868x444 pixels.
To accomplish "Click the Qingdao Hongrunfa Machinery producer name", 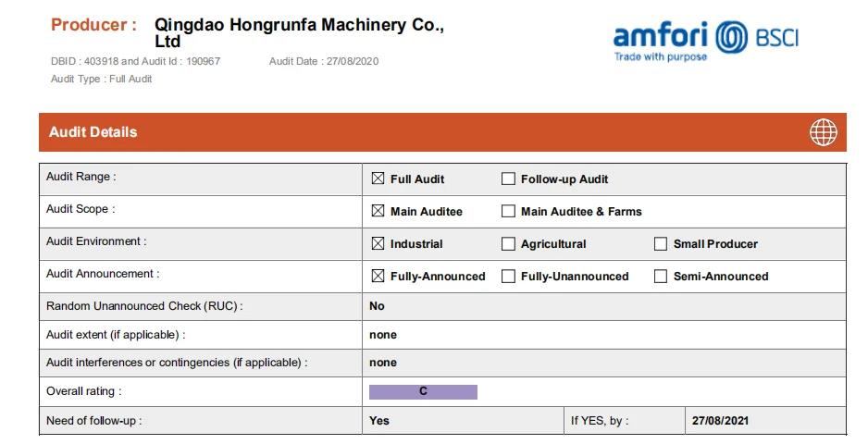I will tap(299, 33).
